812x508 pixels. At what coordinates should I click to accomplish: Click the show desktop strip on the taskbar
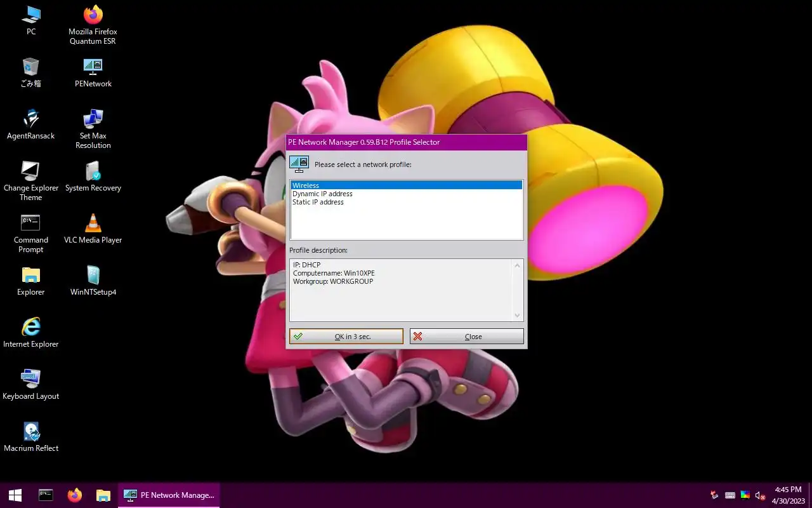[810, 495]
